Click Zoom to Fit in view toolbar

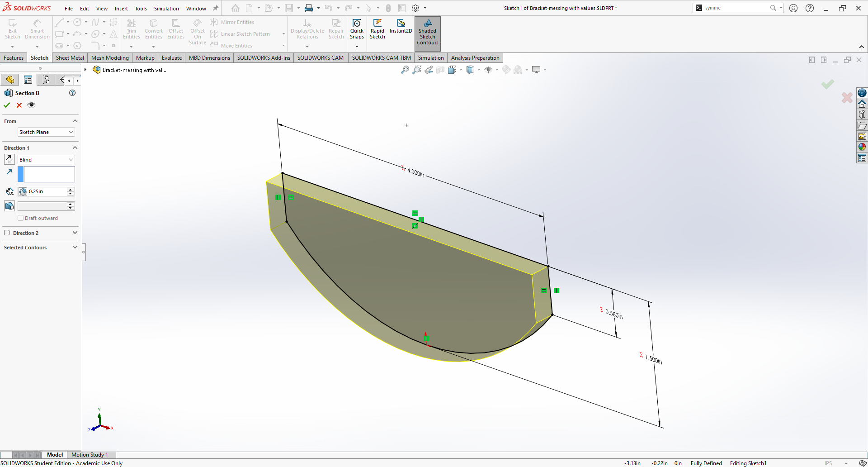(405, 70)
